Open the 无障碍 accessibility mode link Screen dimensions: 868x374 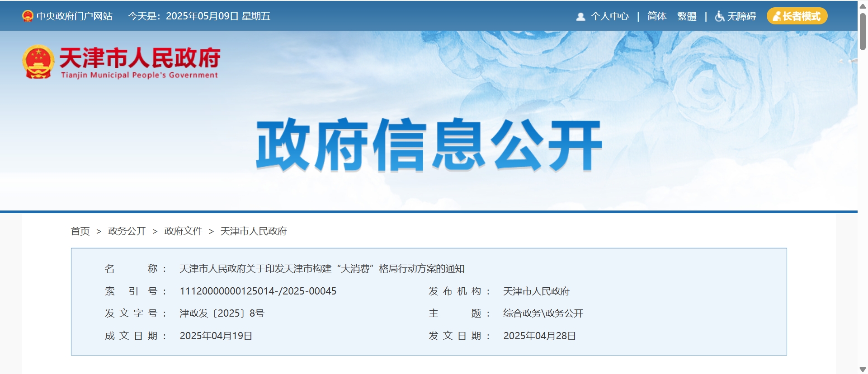coord(741,16)
